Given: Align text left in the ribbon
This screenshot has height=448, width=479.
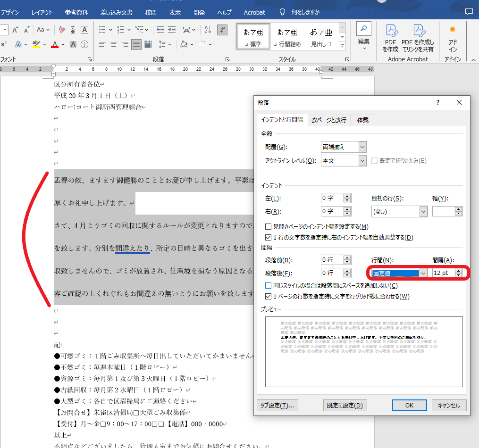Looking at the screenshot, I should (x=102, y=44).
